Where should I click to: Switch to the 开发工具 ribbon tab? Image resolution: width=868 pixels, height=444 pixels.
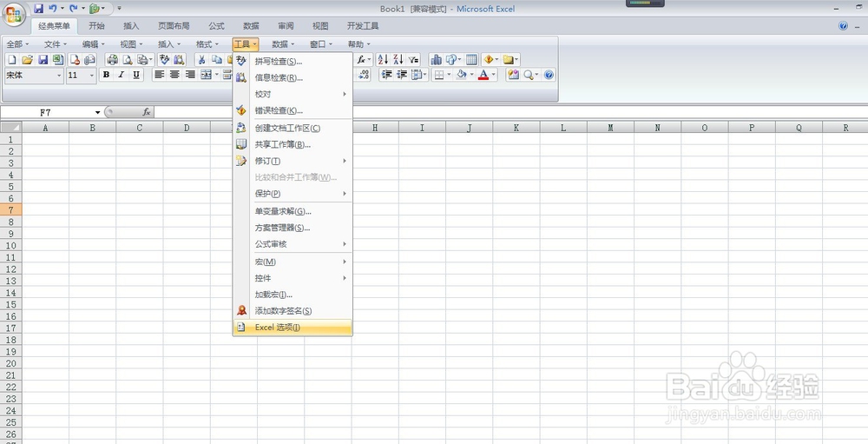(x=363, y=26)
